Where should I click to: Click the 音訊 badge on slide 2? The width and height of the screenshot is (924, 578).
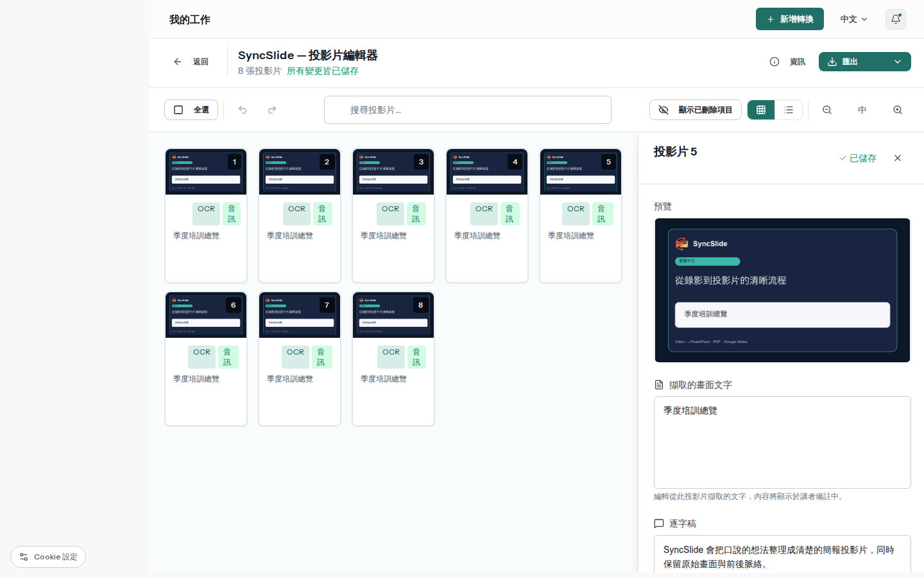[x=322, y=214]
